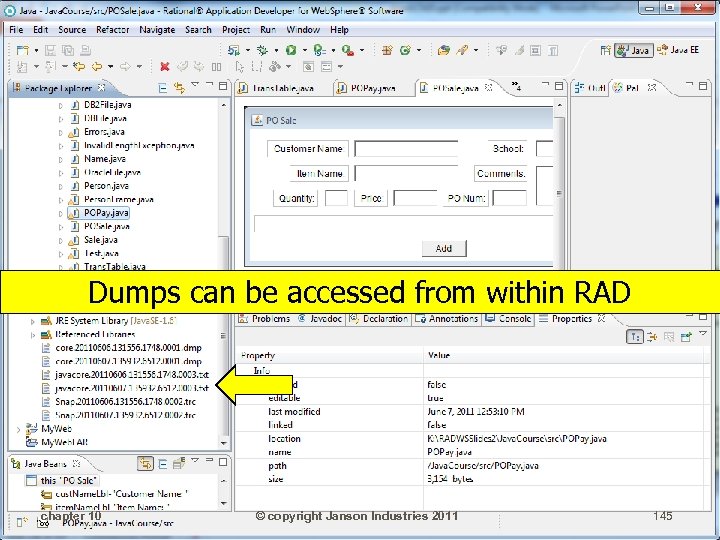This screenshot has height=540, width=720.
Task: Click the Last Edit Location arrow icon
Action: pyautogui.click(x=79, y=67)
